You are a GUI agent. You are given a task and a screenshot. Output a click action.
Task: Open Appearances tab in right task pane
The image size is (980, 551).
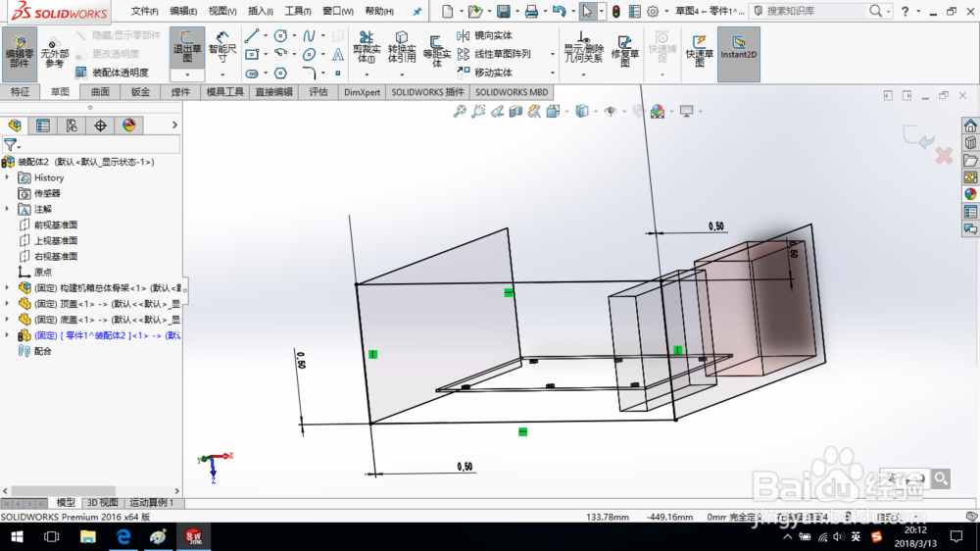click(x=970, y=194)
